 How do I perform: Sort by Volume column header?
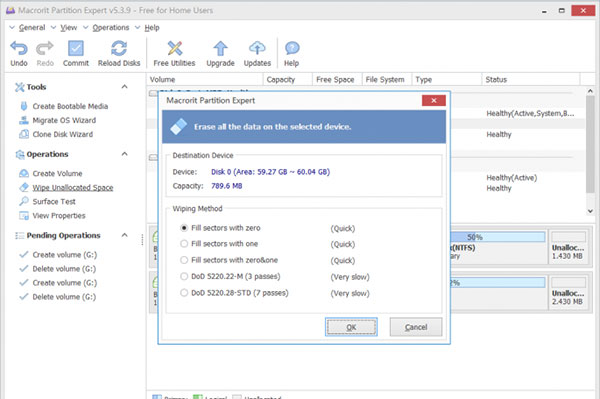(x=205, y=80)
